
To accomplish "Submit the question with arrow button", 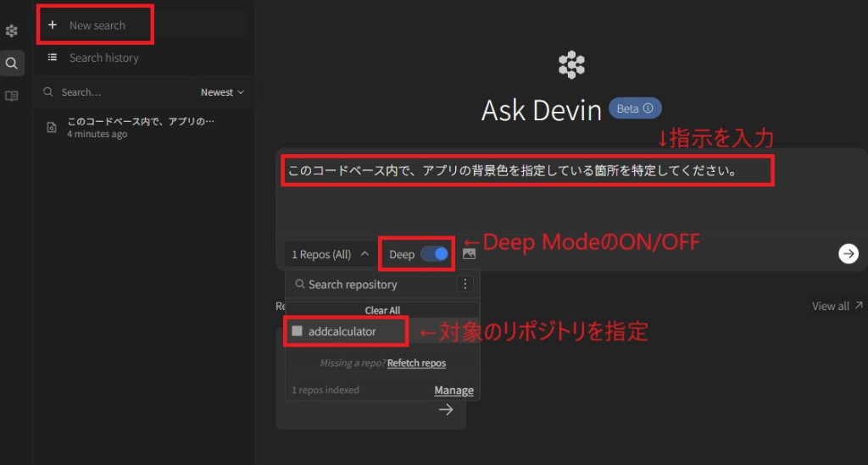I will click(x=848, y=254).
